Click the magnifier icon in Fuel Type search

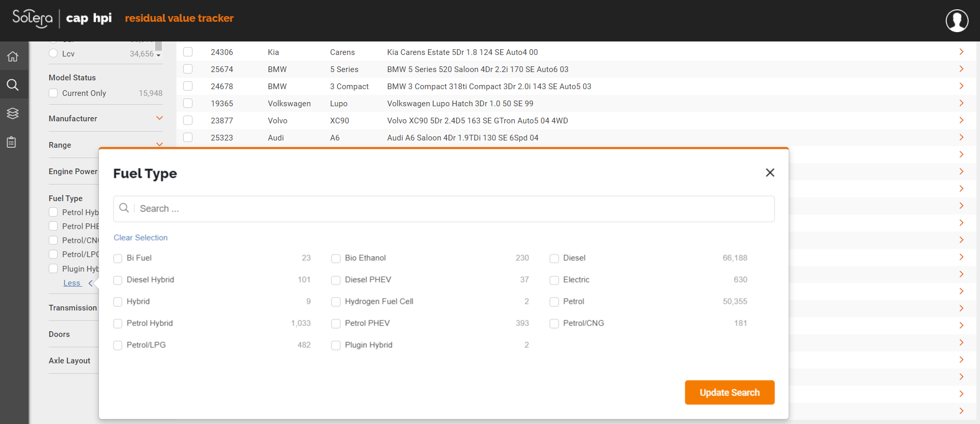pyautogui.click(x=124, y=208)
